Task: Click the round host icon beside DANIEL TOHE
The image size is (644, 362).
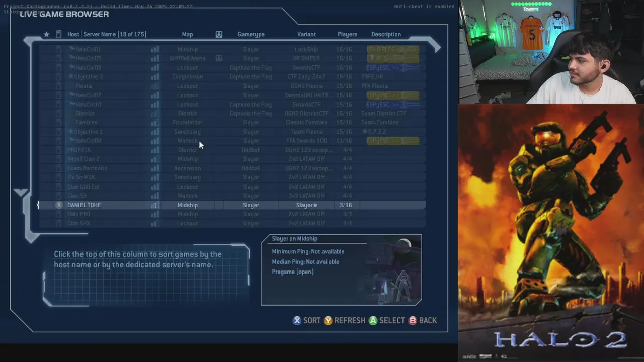Action: 59,205
